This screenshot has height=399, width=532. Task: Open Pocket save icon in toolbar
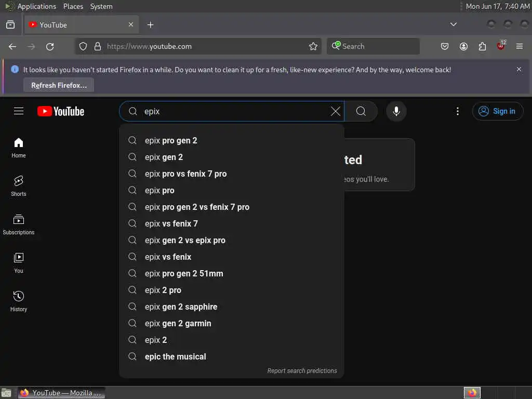point(445,46)
